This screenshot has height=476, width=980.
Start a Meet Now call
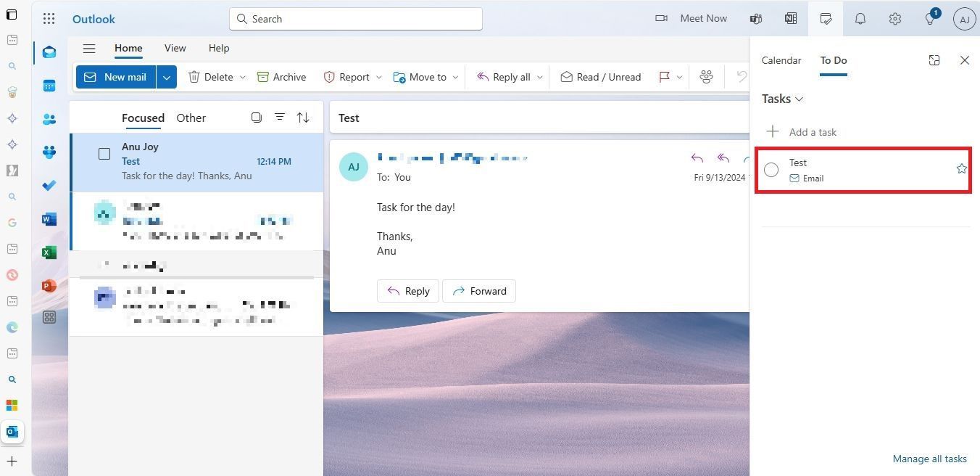(692, 19)
